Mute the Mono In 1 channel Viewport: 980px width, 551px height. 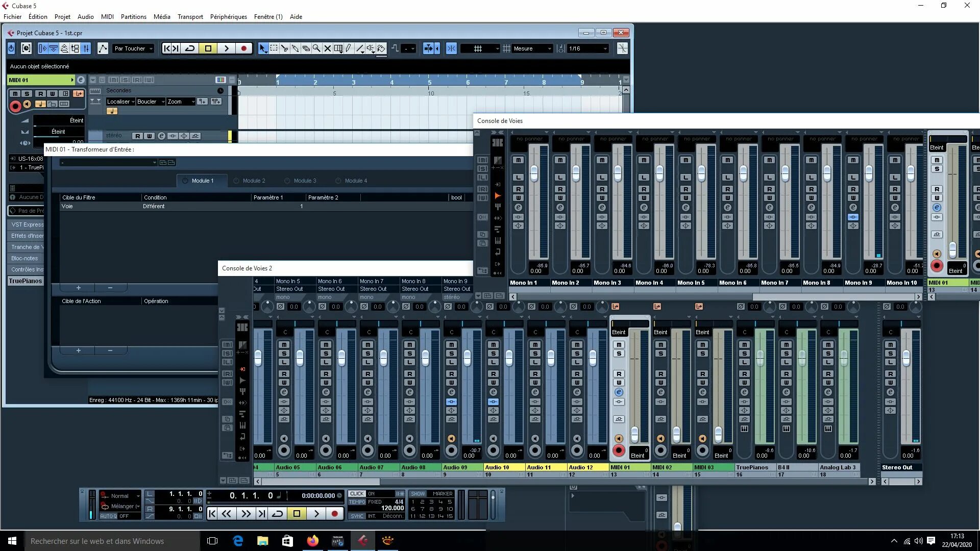coord(518,160)
